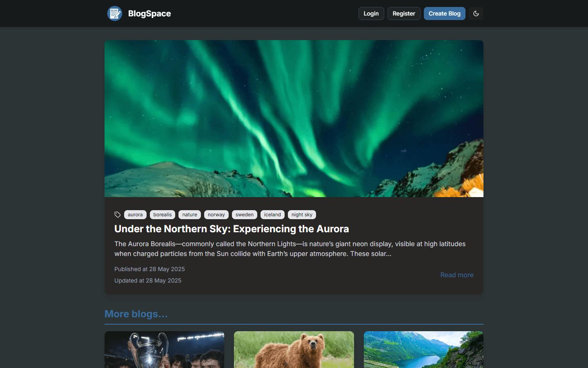The image size is (588, 368).
Task: Select the night sky tag
Action: (302, 215)
